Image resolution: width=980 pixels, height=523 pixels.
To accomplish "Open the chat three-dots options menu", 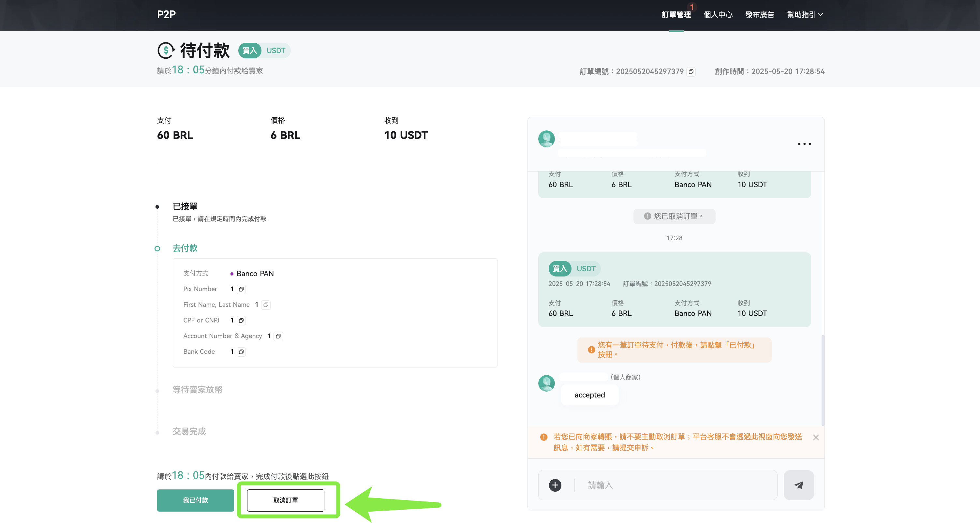I will [804, 144].
